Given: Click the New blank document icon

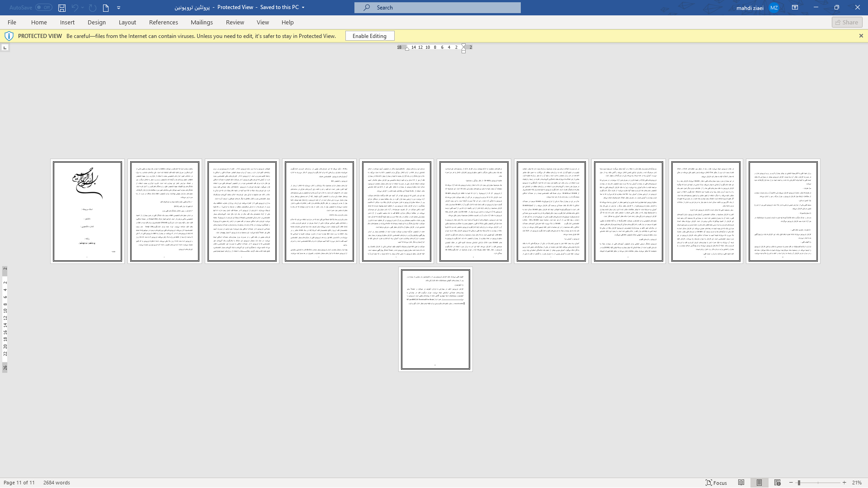Looking at the screenshot, I should (106, 8).
